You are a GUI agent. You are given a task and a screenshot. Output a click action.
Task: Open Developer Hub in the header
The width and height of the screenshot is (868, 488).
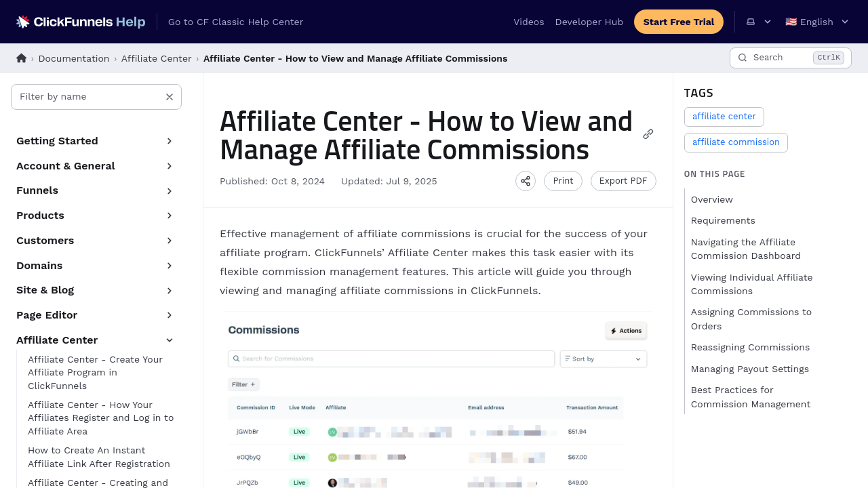click(589, 22)
